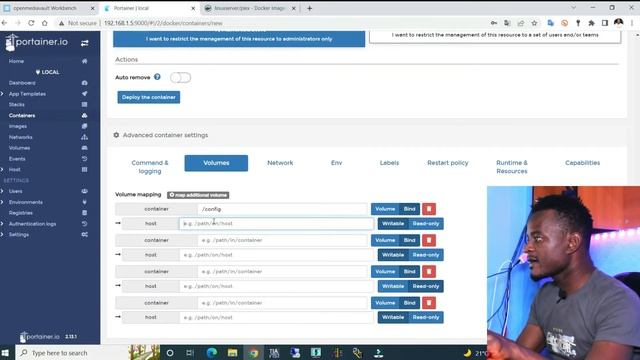Open File Explorer from taskbar
Viewport: 640px width, 360px height.
[232, 353]
